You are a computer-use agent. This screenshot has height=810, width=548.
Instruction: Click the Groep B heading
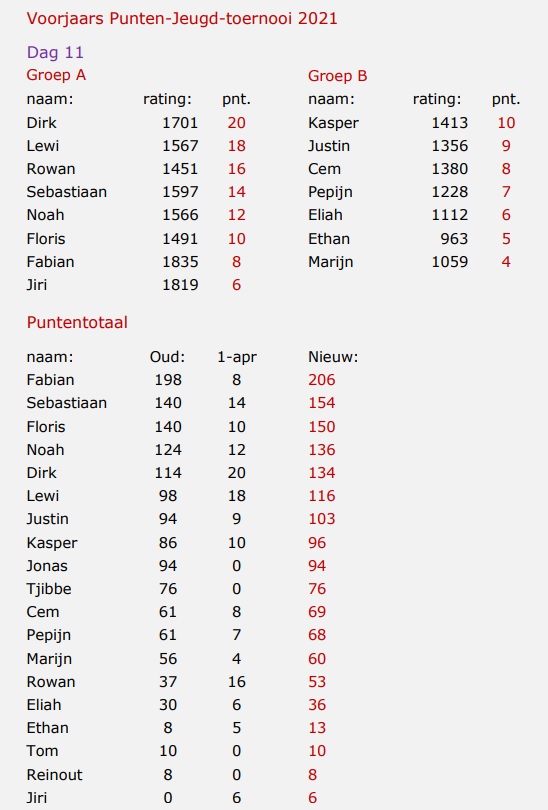coord(337,76)
